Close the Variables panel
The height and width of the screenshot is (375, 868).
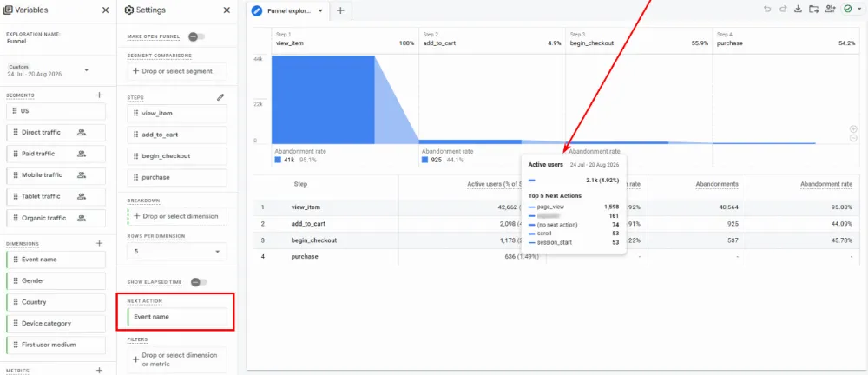105,10
